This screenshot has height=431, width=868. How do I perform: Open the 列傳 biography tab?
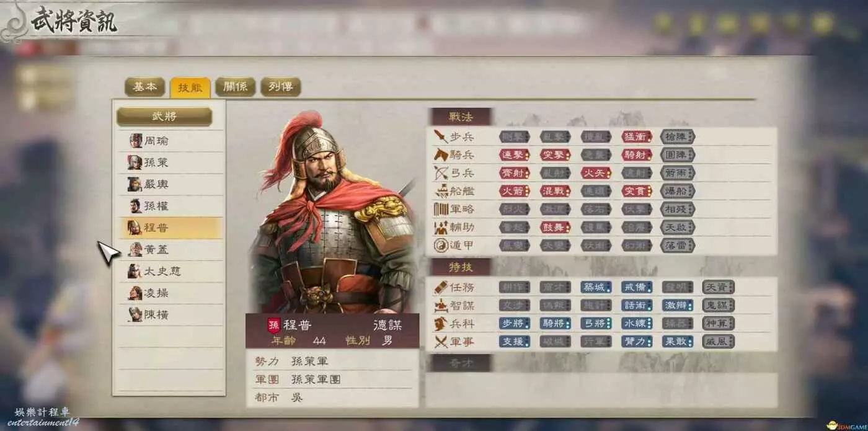pos(280,87)
